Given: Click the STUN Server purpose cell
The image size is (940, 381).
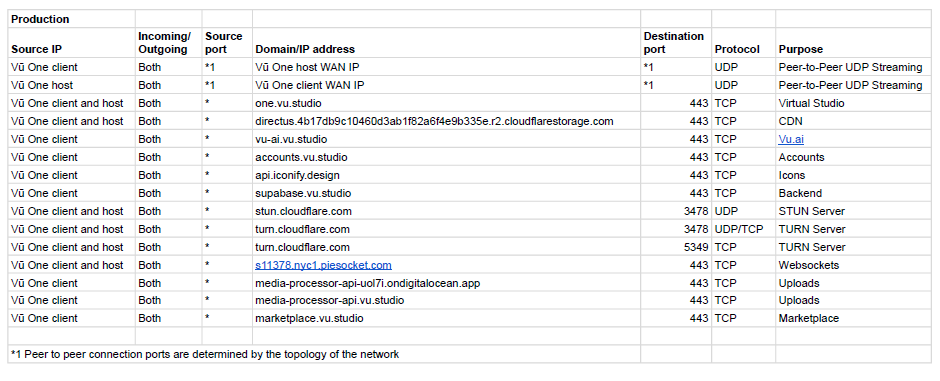Looking at the screenshot, I should pos(853,211).
